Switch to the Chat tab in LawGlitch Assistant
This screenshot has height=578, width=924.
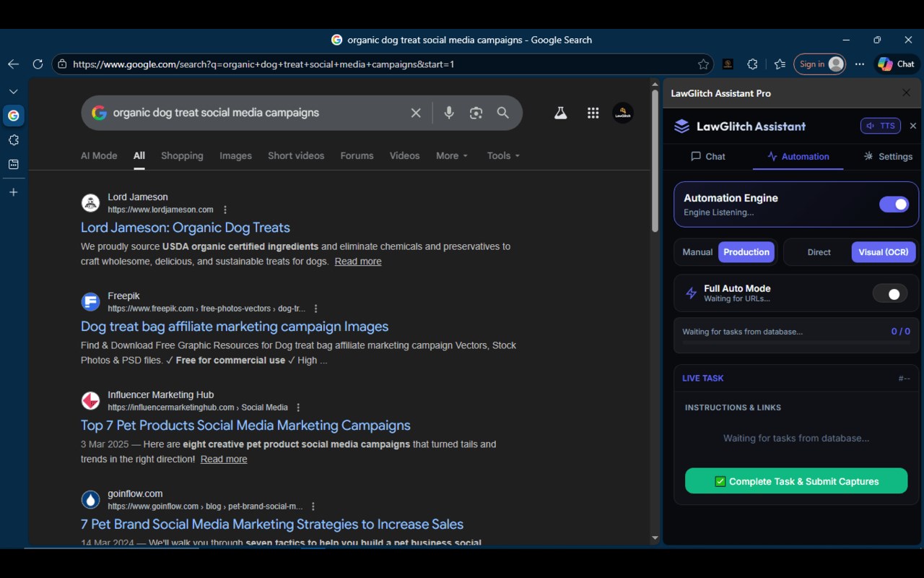pos(707,156)
